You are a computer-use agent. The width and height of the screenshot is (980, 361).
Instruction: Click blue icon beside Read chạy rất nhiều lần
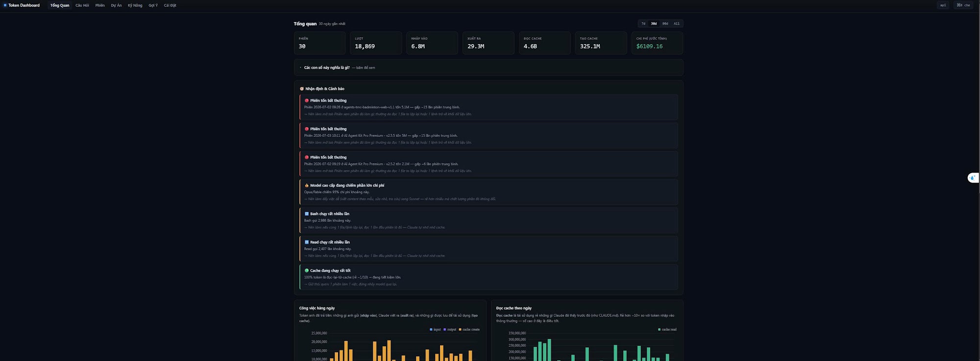pyautogui.click(x=307, y=242)
